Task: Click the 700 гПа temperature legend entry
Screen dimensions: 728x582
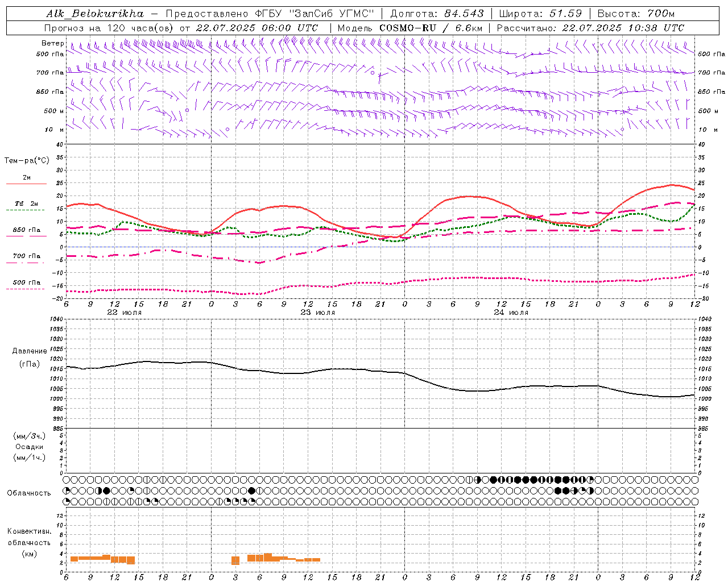Action: point(27,256)
